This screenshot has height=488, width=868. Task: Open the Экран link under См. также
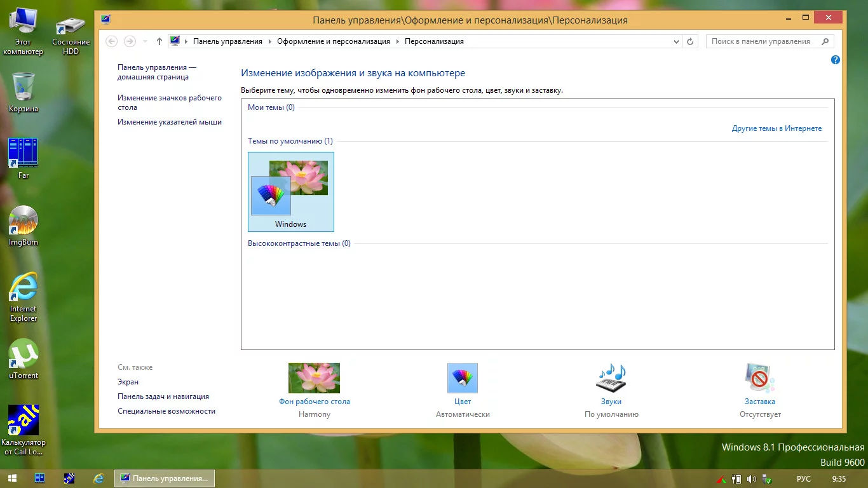128,382
